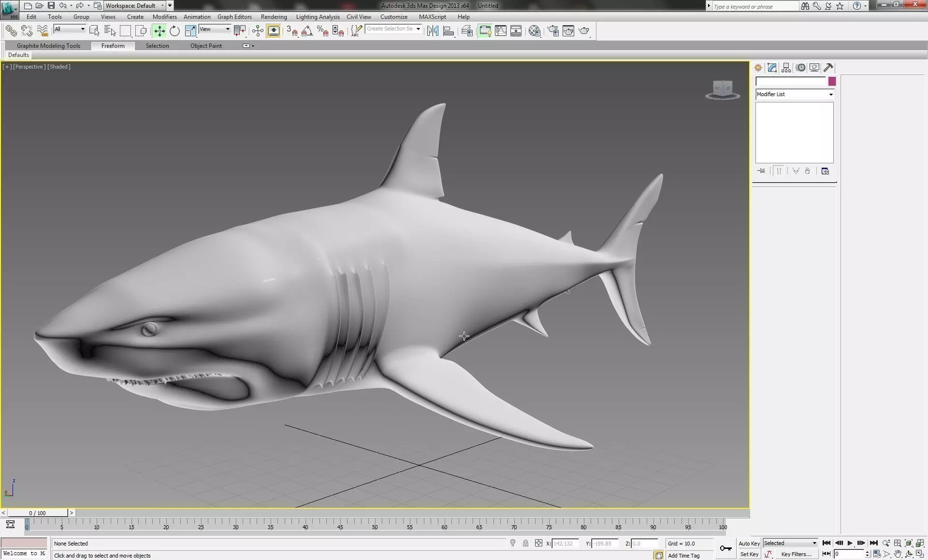Open the Utilities hammer panel tab
Screen dimensions: 928x560
[828, 68]
